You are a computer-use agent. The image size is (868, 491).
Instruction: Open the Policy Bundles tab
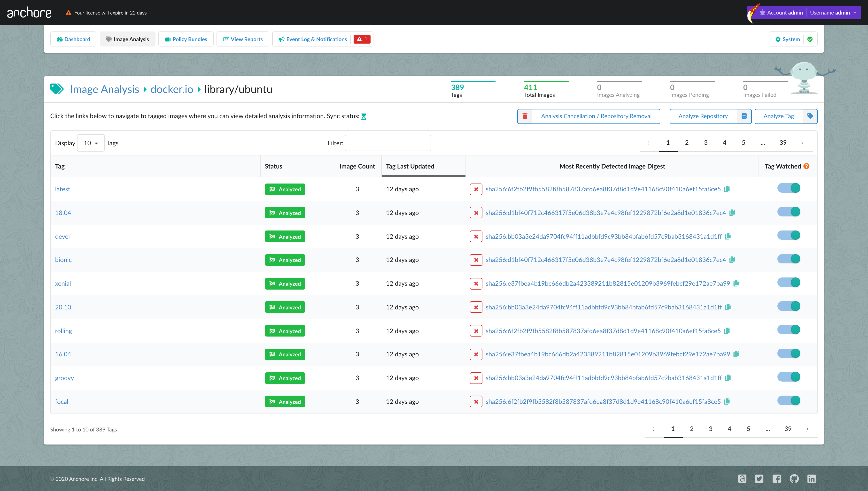pyautogui.click(x=186, y=39)
